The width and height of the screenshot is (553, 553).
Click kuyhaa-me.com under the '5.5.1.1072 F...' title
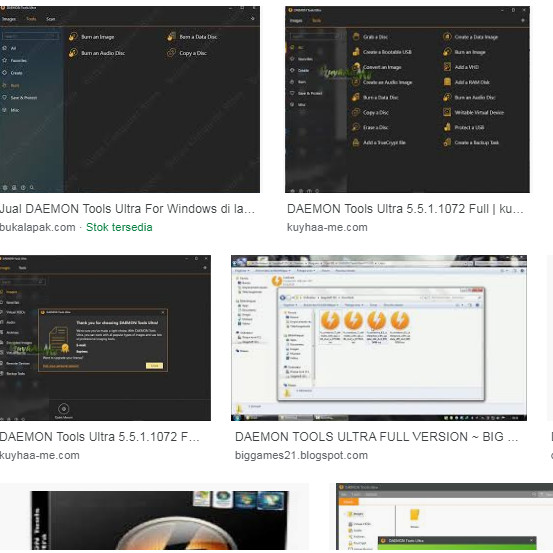coord(40,455)
